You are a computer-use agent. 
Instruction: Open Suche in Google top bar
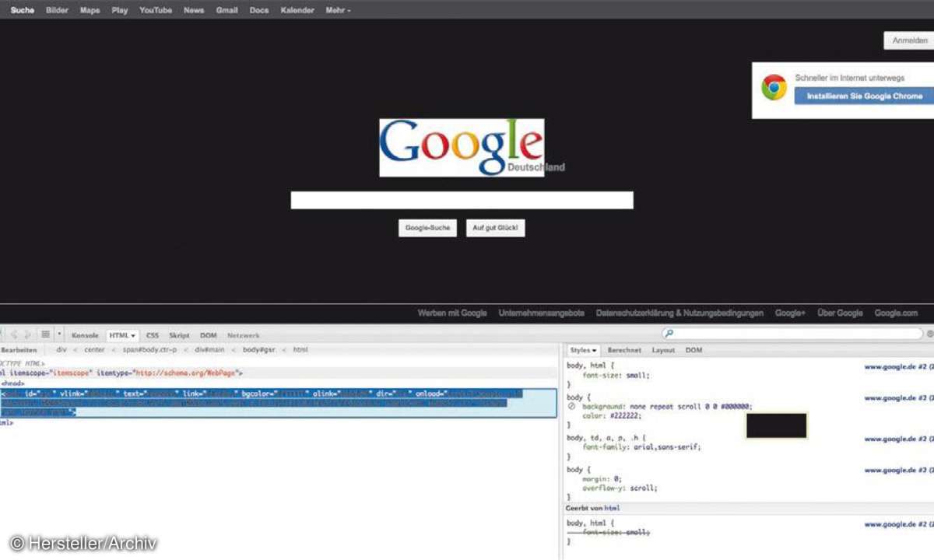[23, 10]
